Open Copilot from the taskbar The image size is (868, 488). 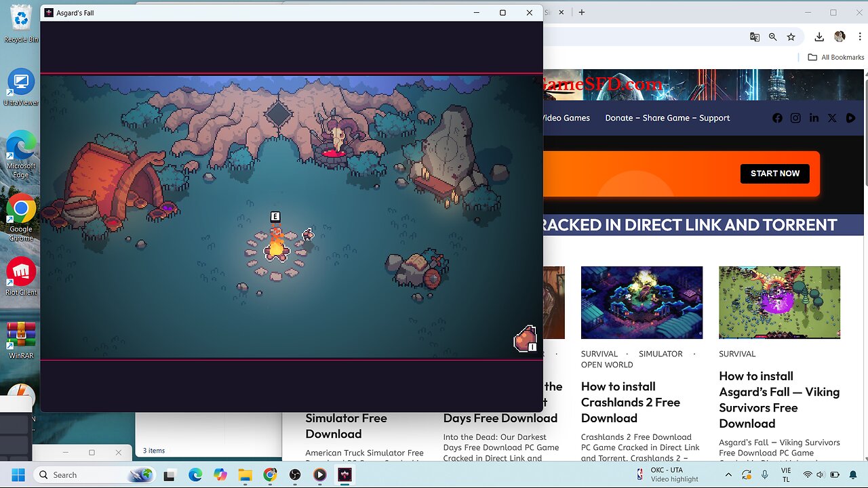click(x=220, y=475)
